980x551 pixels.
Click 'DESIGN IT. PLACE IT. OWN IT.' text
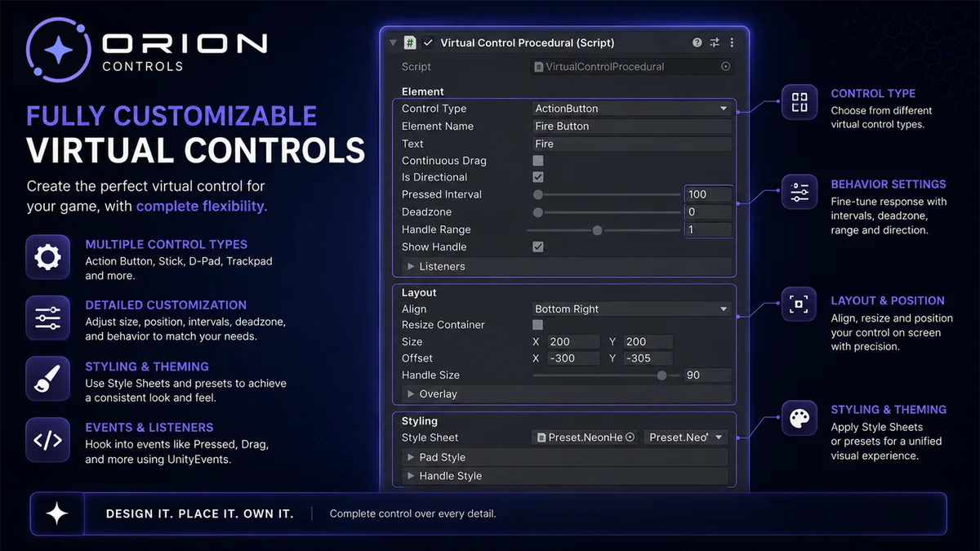pos(199,514)
